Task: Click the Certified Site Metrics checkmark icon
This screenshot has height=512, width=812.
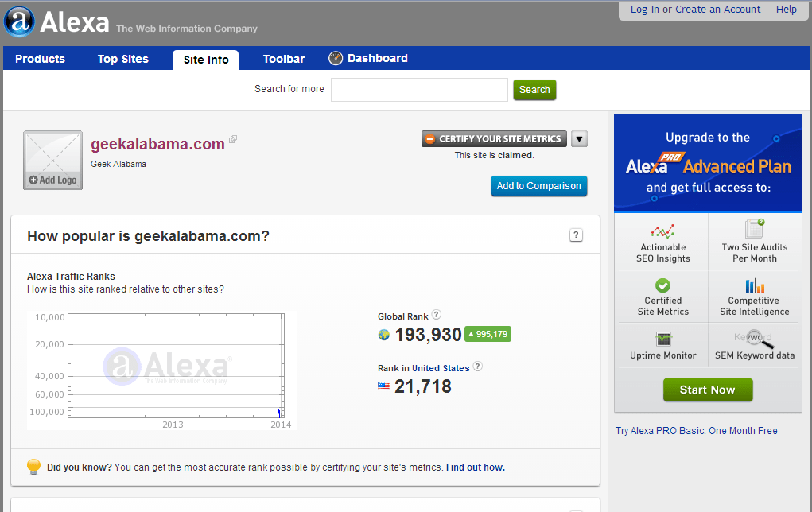Action: (x=662, y=285)
